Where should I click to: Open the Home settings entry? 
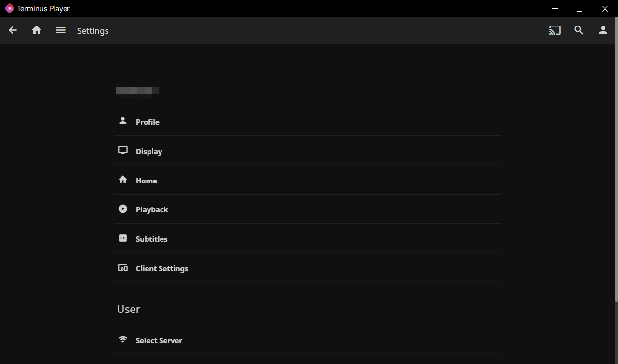(x=147, y=181)
